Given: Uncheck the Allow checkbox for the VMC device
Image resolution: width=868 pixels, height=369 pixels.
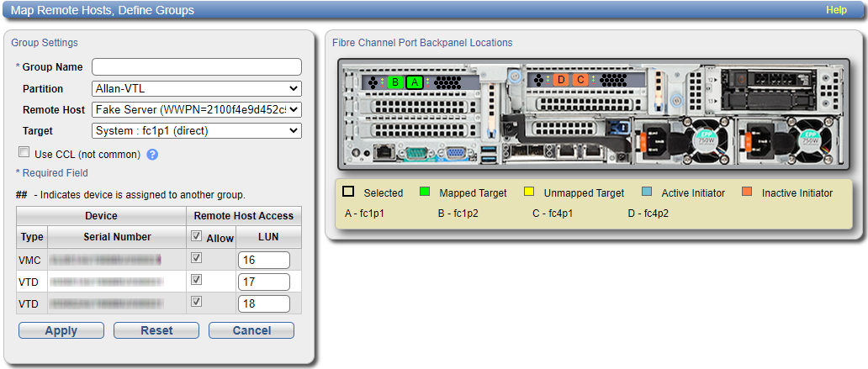Looking at the screenshot, I should pyautogui.click(x=196, y=260).
